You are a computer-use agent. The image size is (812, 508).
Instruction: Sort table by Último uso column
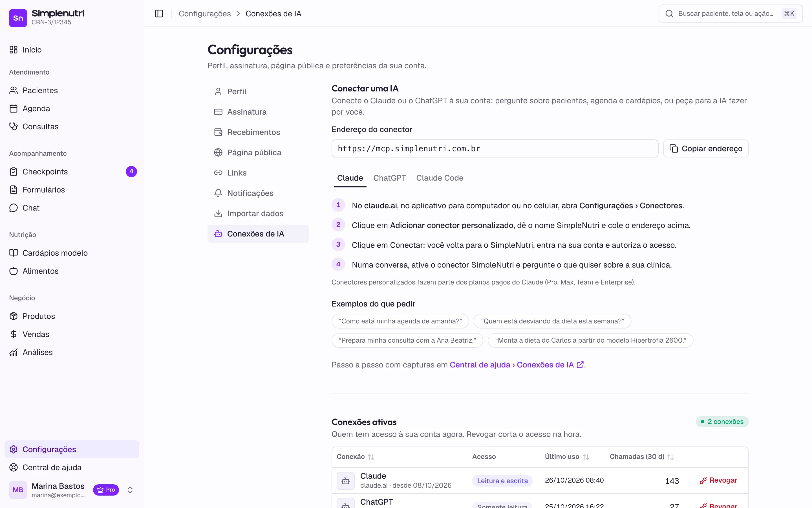(x=567, y=457)
